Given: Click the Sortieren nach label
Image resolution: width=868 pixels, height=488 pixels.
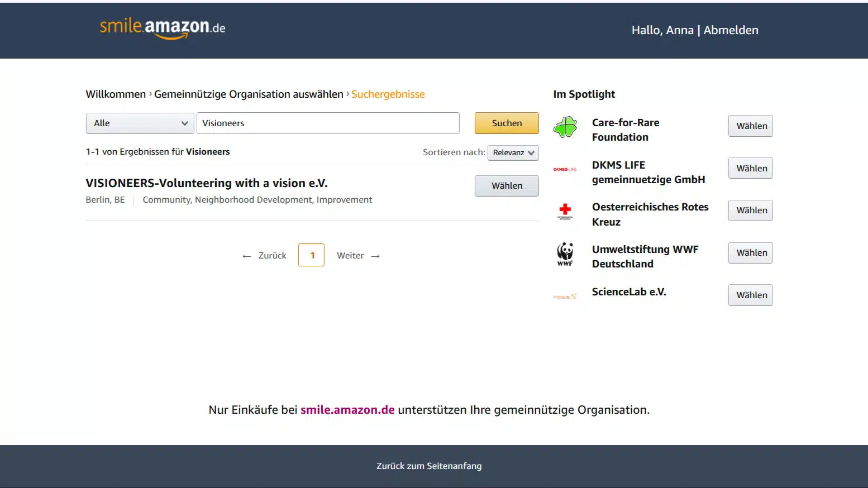Looking at the screenshot, I should [x=454, y=152].
